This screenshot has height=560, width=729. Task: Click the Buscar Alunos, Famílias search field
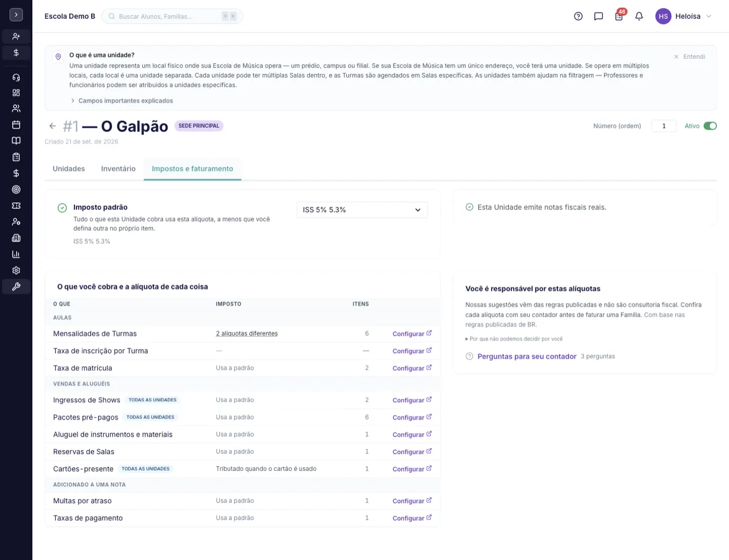(x=172, y=16)
